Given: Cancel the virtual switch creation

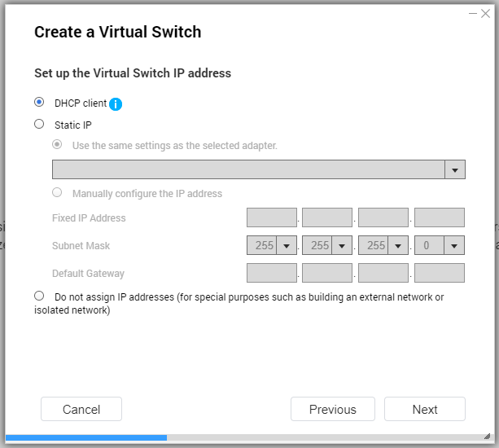Looking at the screenshot, I should 81,409.
